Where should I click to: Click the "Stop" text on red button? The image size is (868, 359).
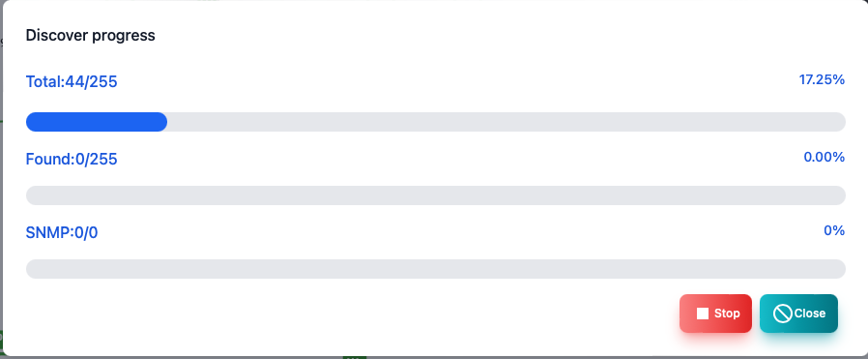pyautogui.click(x=727, y=314)
